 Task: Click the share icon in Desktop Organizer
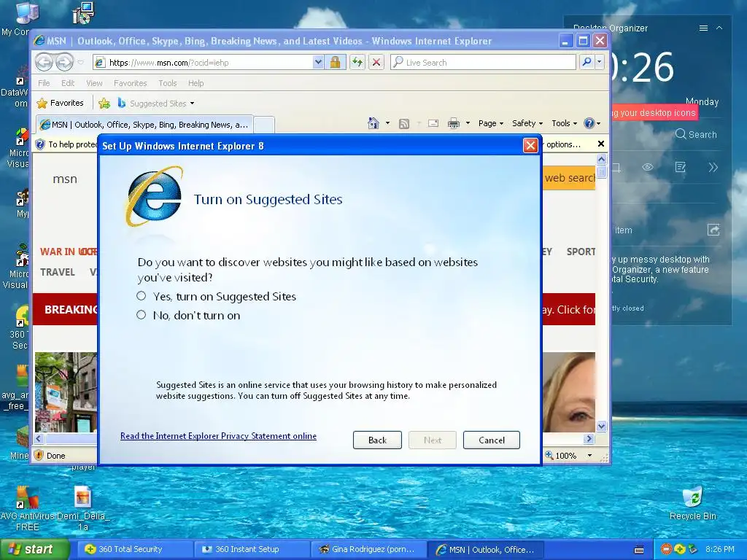pyautogui.click(x=713, y=230)
